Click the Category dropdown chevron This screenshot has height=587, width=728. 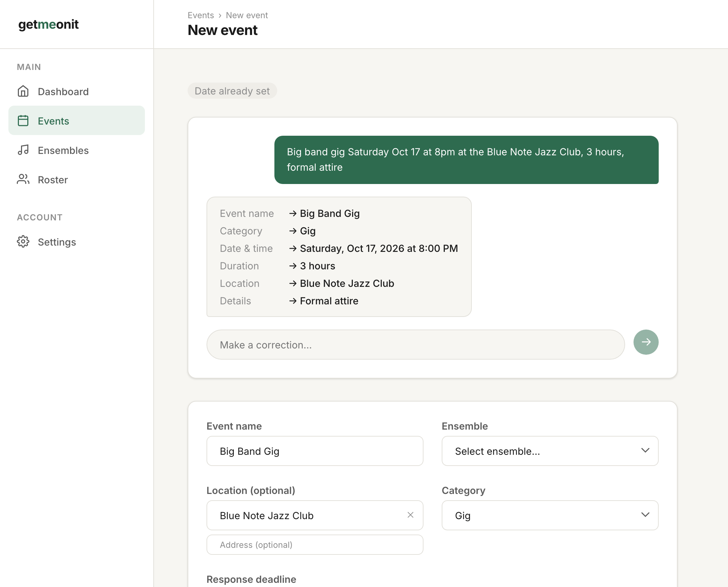point(645,515)
